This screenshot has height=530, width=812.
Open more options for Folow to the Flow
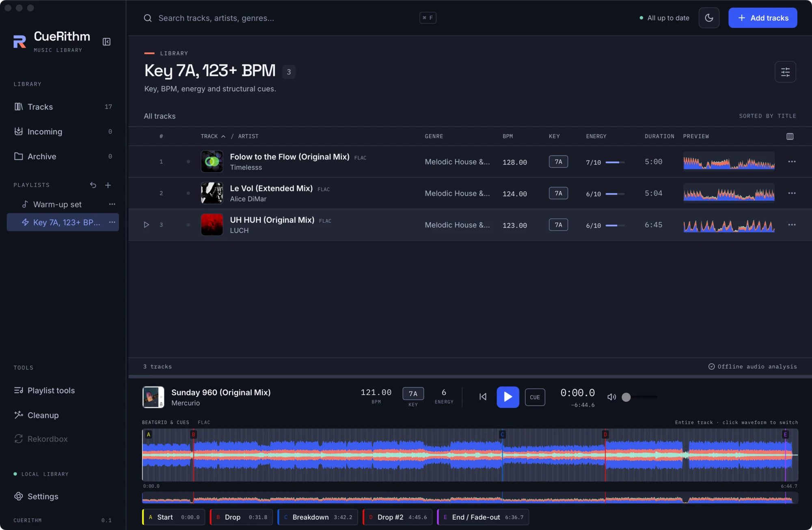click(x=792, y=162)
